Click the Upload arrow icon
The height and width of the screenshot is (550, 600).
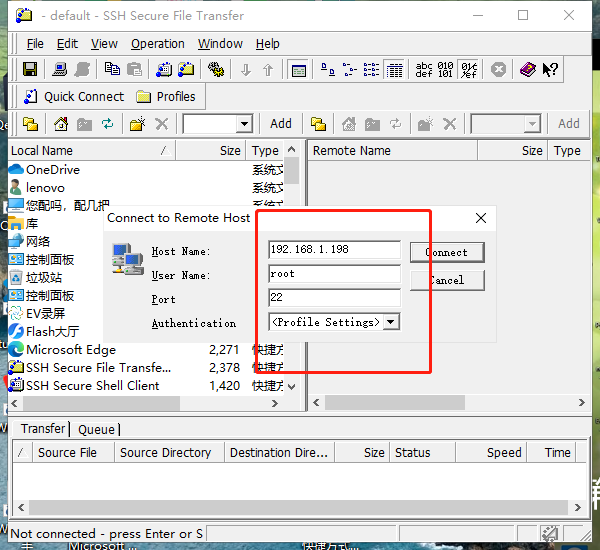pyautogui.click(x=268, y=70)
